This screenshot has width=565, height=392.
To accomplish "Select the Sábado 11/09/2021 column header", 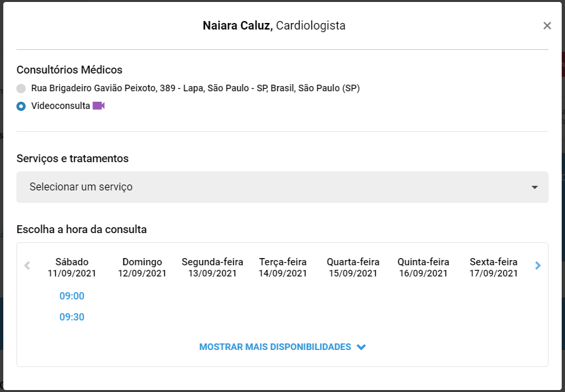I will [72, 268].
